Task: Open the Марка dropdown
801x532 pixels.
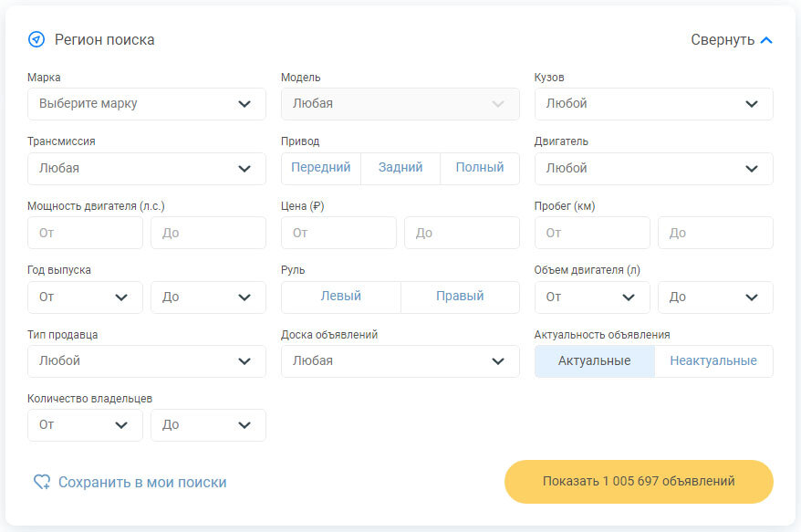Action: (x=147, y=104)
